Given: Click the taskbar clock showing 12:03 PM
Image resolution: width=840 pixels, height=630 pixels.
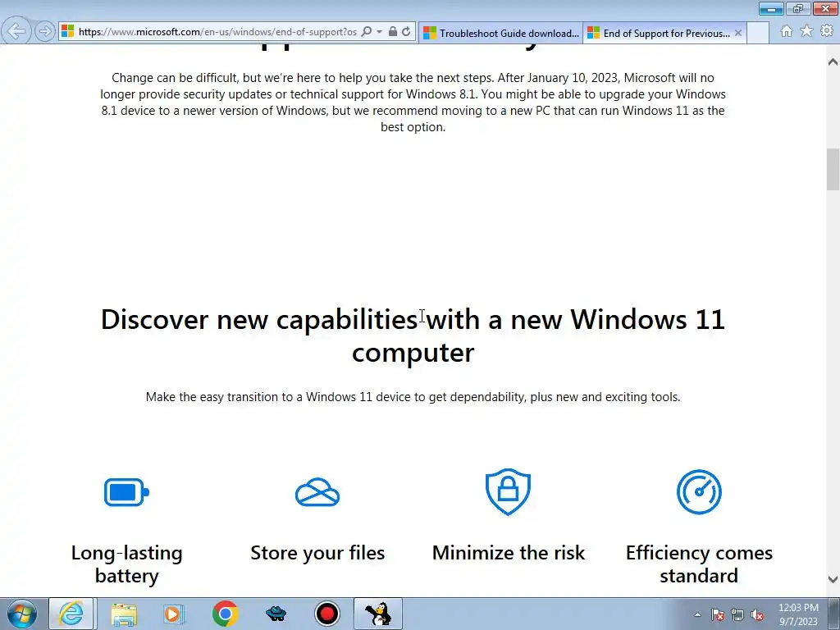Looking at the screenshot, I should click(x=798, y=614).
